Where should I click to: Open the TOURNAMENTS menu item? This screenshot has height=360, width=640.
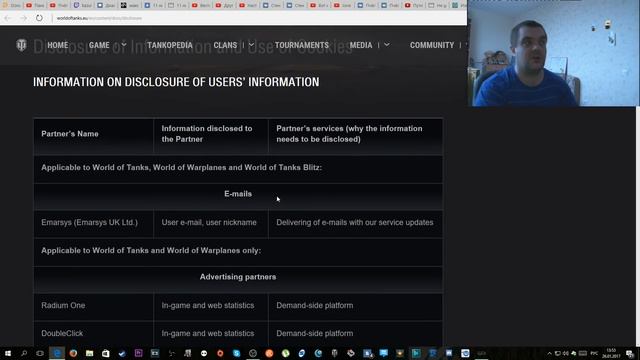tap(302, 45)
